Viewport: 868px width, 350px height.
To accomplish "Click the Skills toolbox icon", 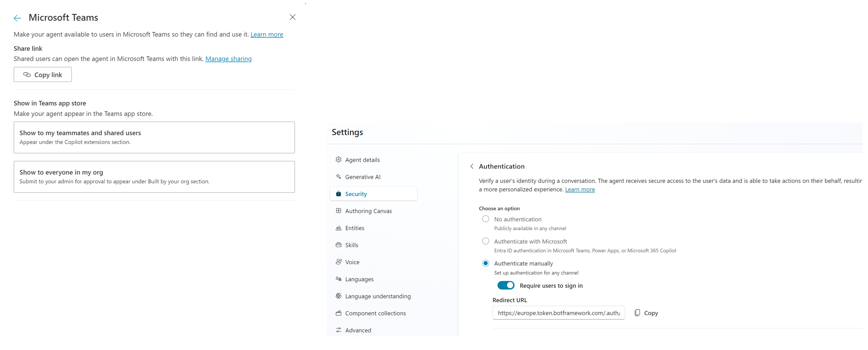I will point(339,245).
